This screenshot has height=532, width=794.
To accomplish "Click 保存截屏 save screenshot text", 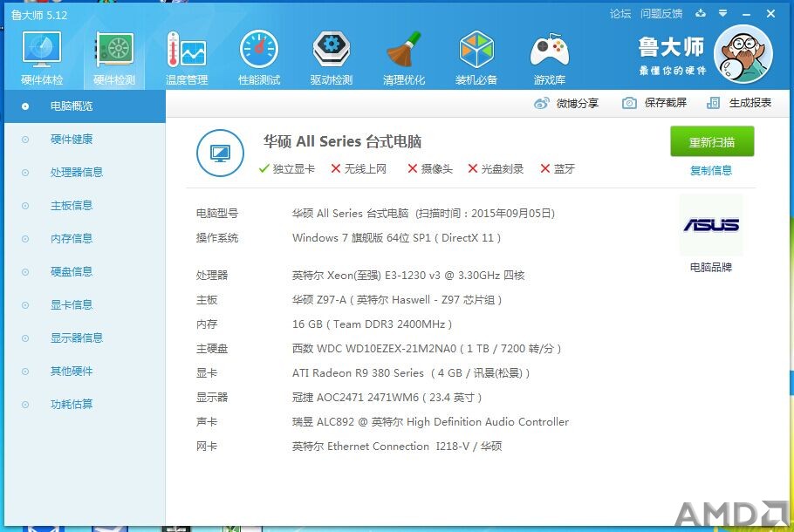I will pos(666,103).
